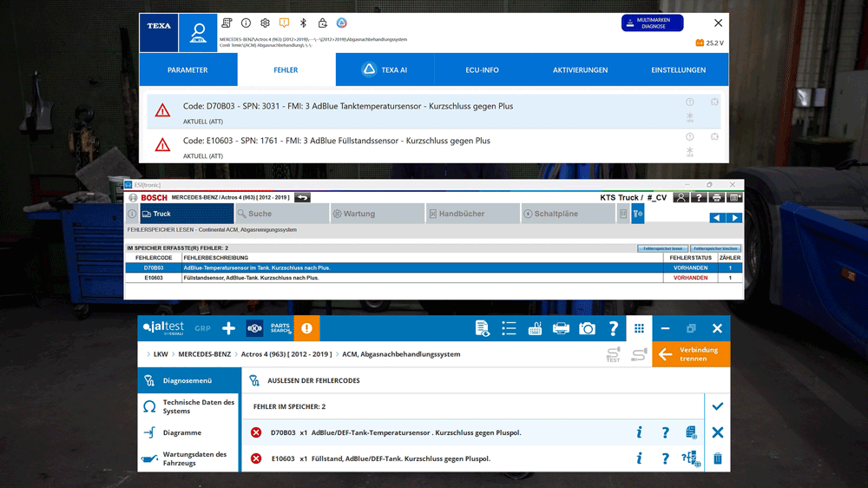Click question mark on Jaltest E10603 row
Image resolution: width=868 pixels, height=488 pixels.
pos(666,458)
